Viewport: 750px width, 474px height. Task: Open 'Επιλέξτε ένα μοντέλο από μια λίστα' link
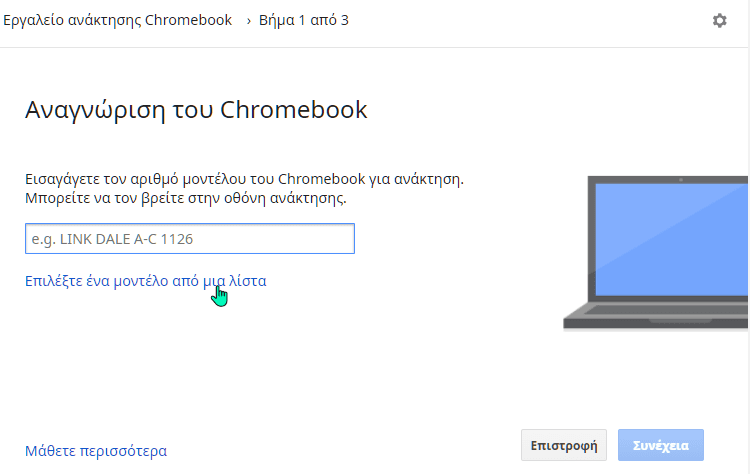coord(145,281)
